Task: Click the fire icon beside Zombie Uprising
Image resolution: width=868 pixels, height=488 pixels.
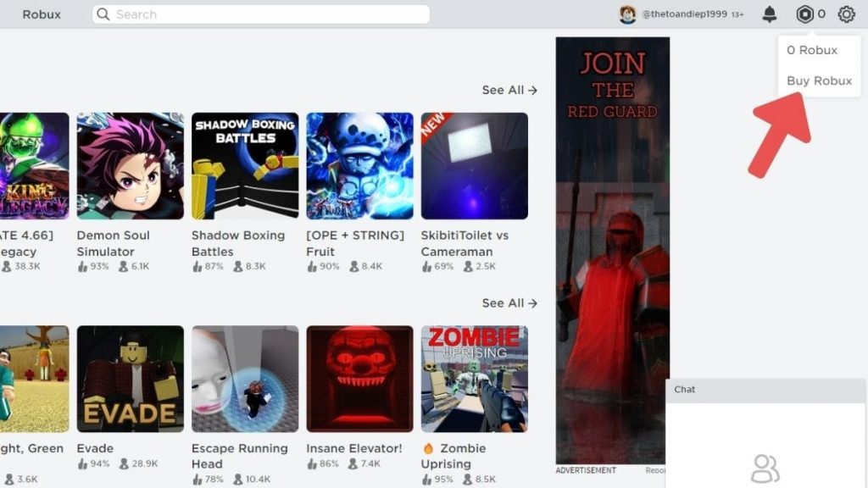Action: pos(428,448)
